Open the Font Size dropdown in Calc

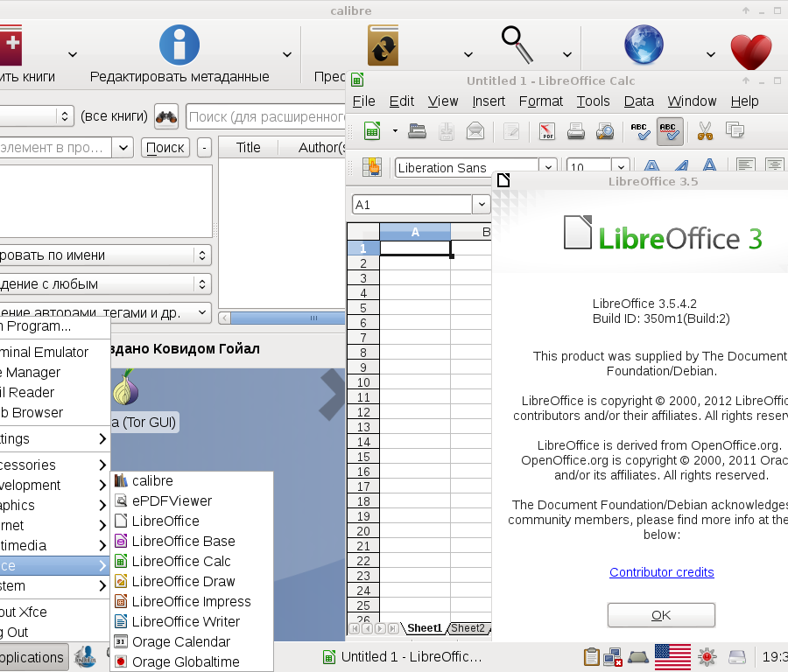[x=621, y=166]
